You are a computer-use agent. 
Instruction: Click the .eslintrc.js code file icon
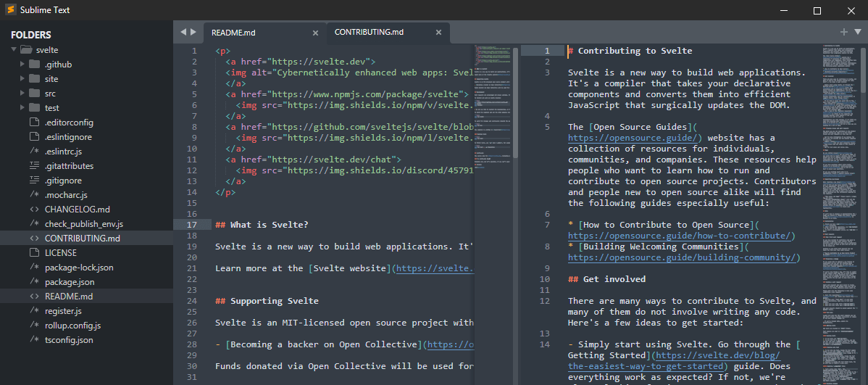(x=34, y=151)
